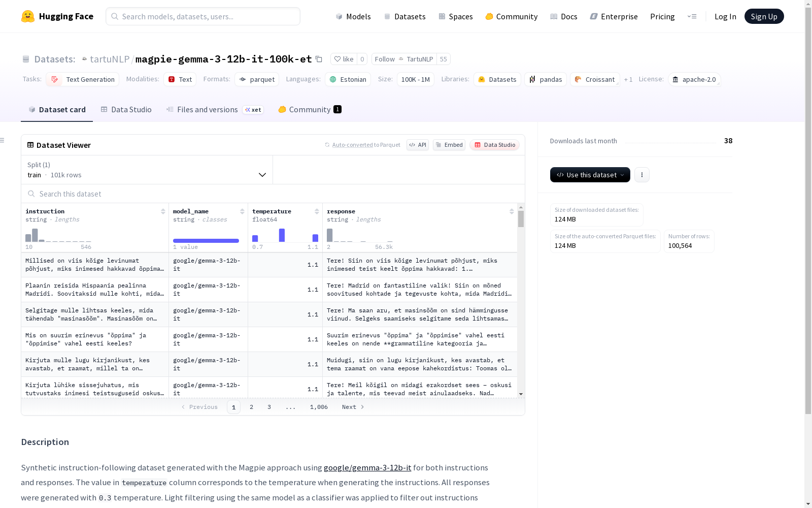
Task: Click the Croissant library tag
Action: point(595,79)
